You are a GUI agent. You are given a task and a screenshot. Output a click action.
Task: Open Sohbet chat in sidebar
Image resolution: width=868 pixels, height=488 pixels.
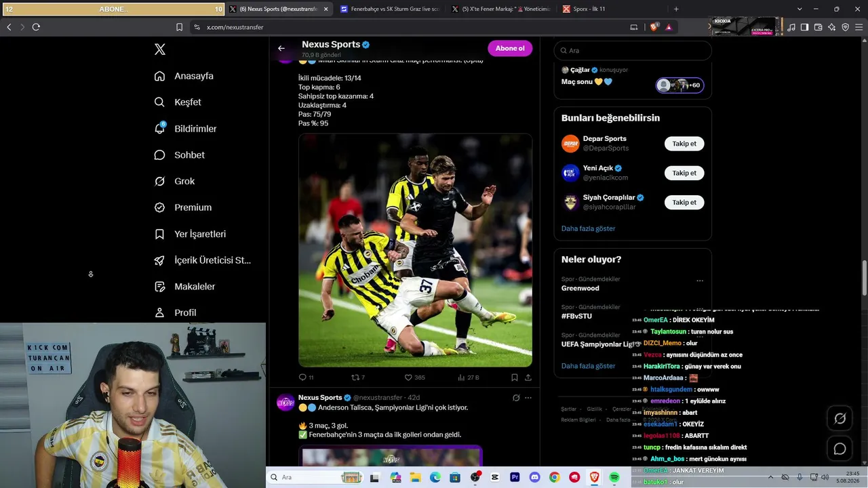(179, 155)
